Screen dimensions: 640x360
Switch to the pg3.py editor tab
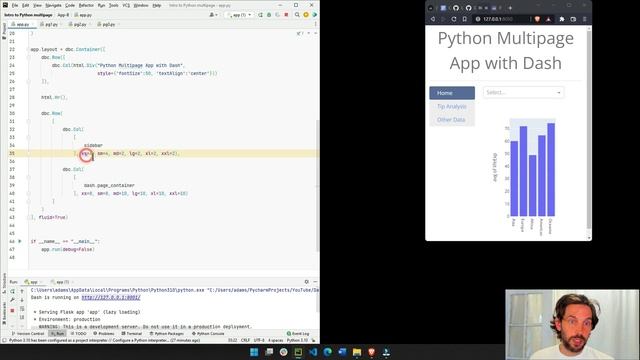point(108,24)
